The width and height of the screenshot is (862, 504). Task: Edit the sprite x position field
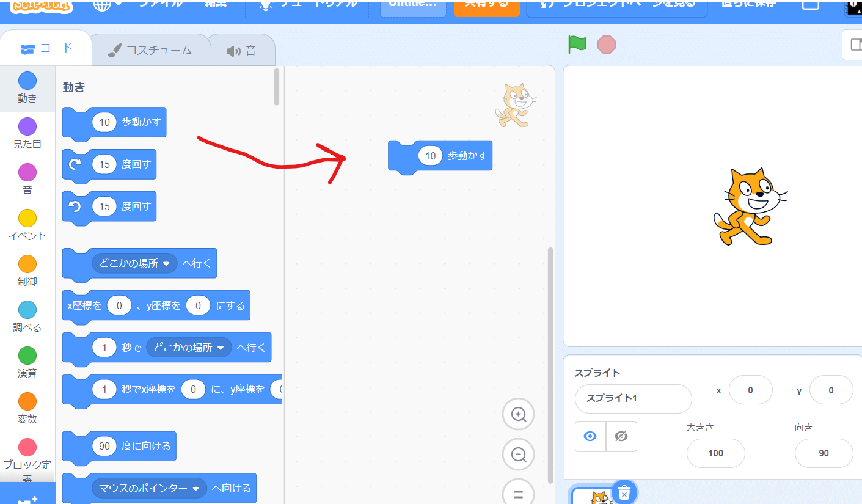750,390
